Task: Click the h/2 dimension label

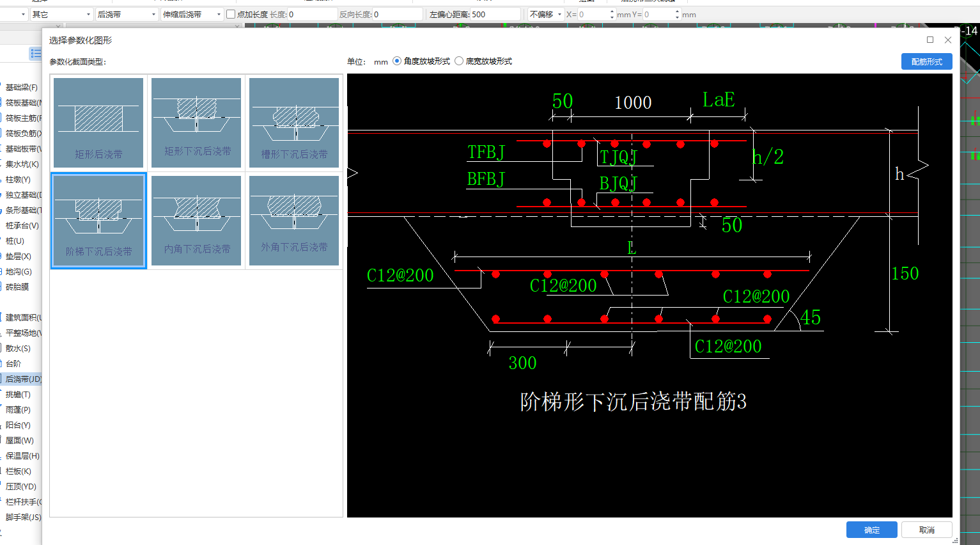Action: 768,157
